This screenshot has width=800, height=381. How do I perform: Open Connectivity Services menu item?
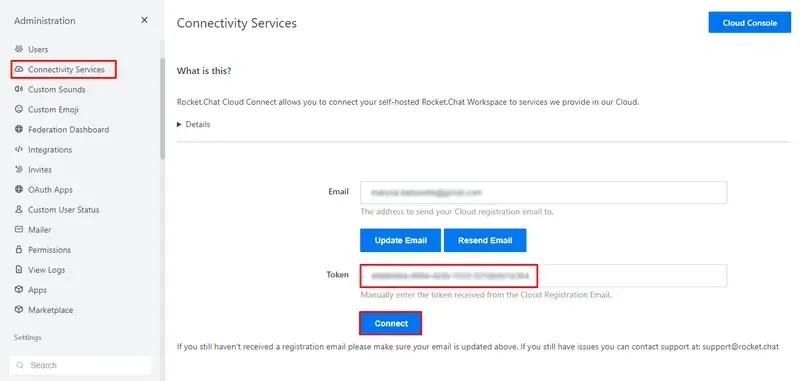tap(64, 69)
